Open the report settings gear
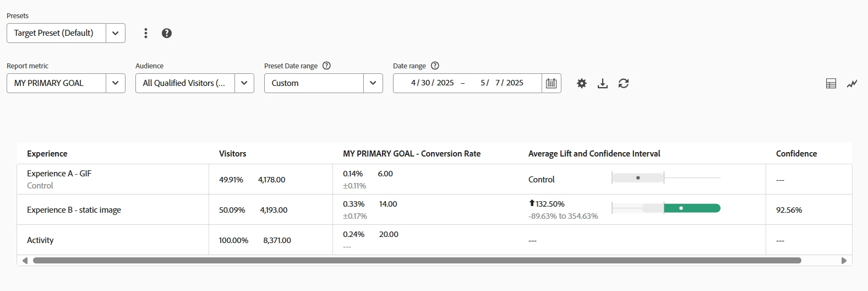The height and width of the screenshot is (291, 868). [x=582, y=83]
